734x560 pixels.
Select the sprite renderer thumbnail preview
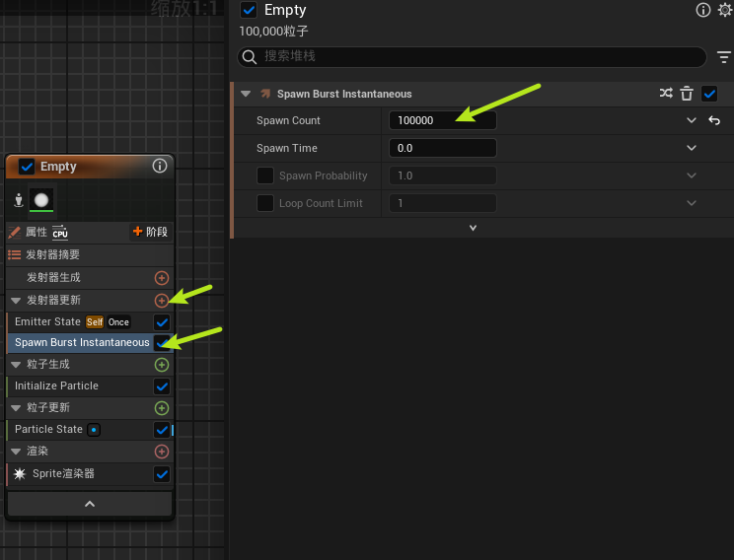click(x=41, y=200)
